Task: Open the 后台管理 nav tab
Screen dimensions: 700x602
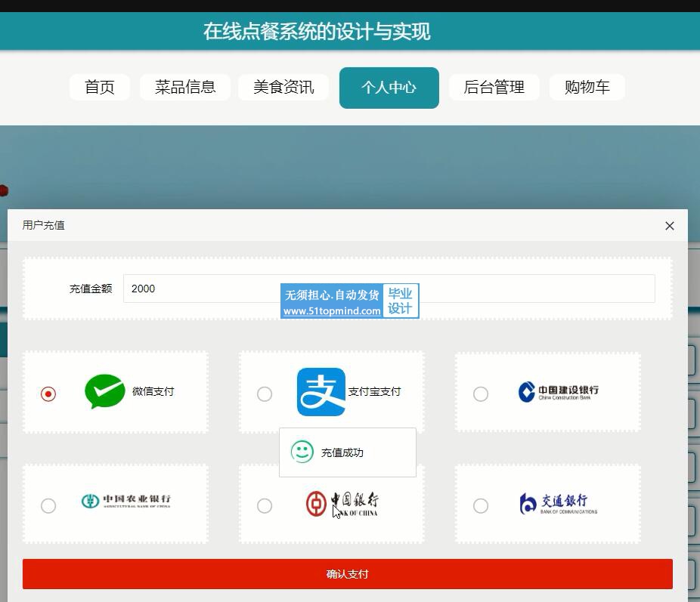Action: click(494, 87)
